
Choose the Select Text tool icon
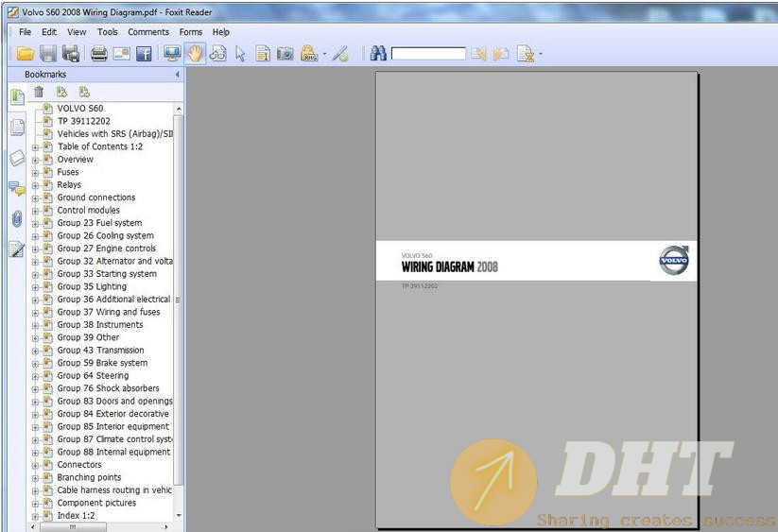[x=263, y=53]
